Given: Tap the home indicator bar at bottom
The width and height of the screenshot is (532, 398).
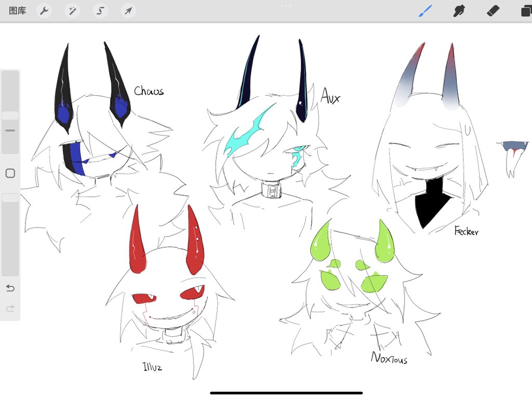Looking at the screenshot, I should 265,392.
